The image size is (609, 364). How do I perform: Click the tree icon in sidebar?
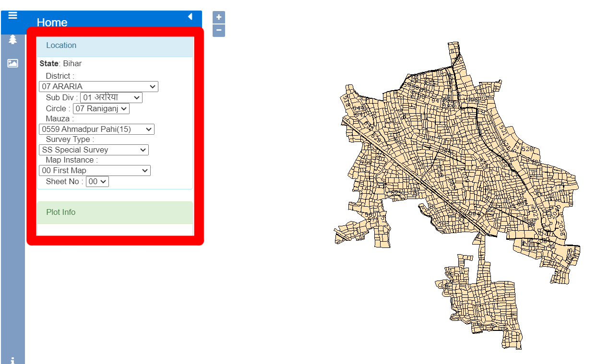point(12,39)
